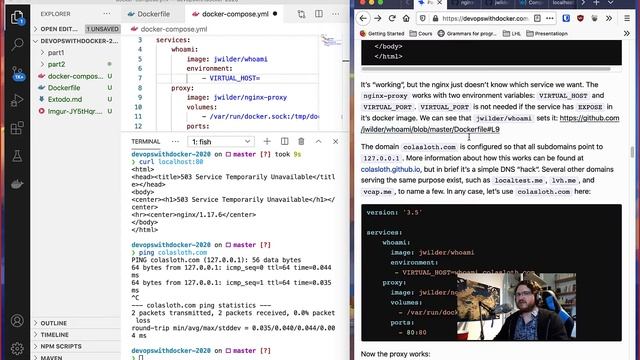Open the Docker whale view

pos(17,184)
